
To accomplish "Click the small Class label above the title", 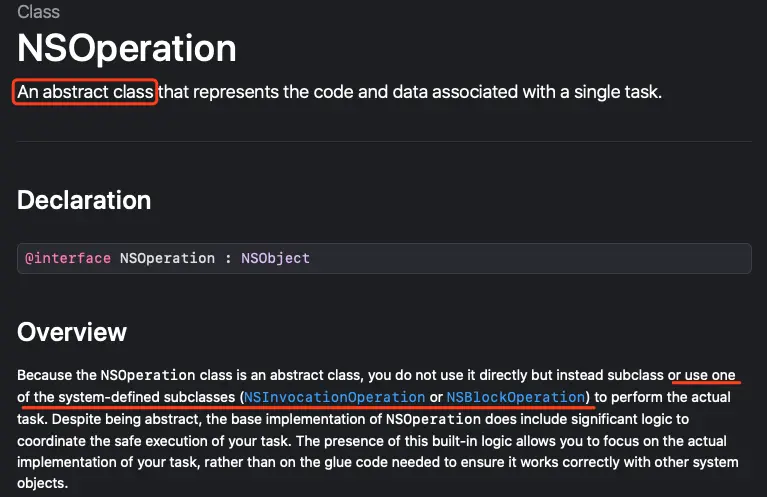I will point(38,12).
